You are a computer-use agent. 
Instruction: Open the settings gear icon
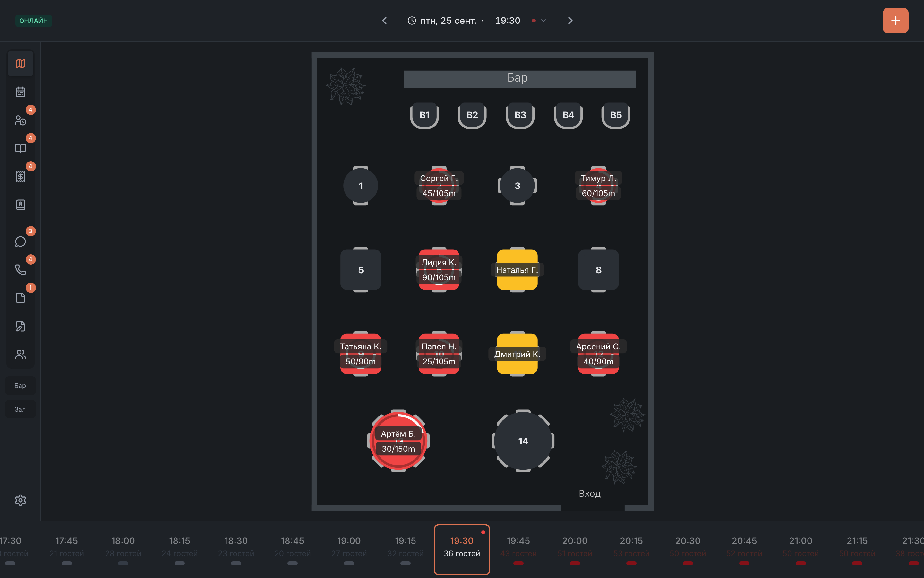(x=21, y=500)
